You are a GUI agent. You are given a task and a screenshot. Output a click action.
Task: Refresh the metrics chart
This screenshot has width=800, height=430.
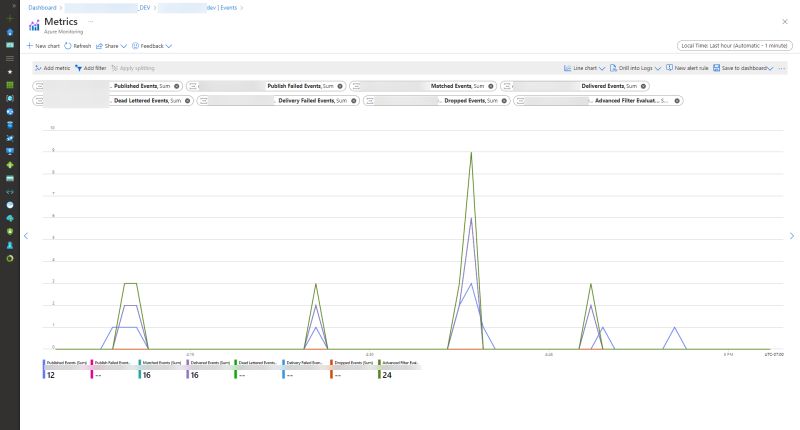coord(78,46)
